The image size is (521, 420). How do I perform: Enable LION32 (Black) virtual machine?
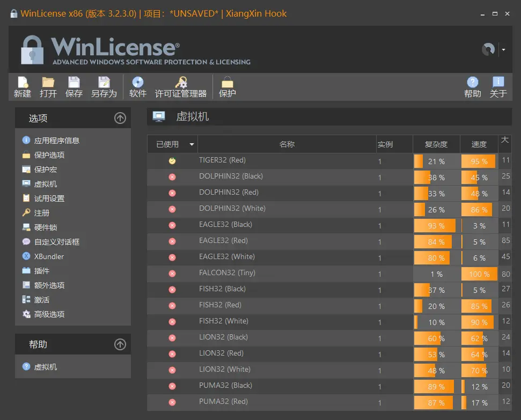click(172, 338)
